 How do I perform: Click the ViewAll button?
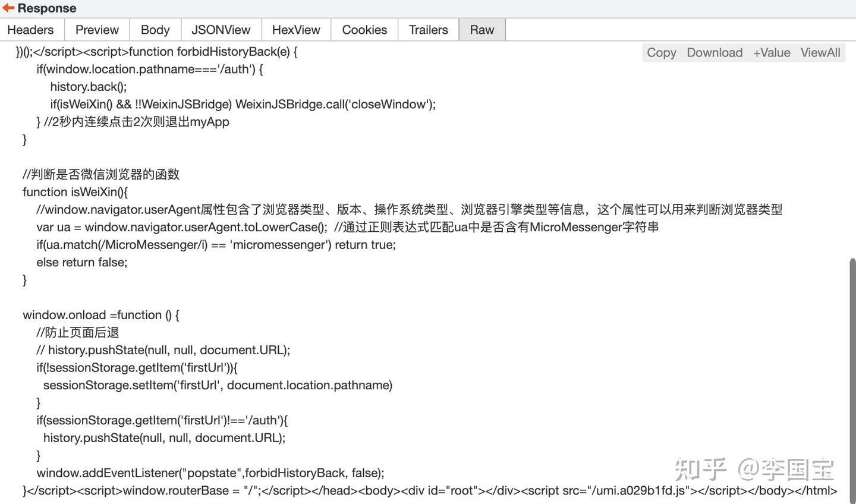tap(820, 52)
